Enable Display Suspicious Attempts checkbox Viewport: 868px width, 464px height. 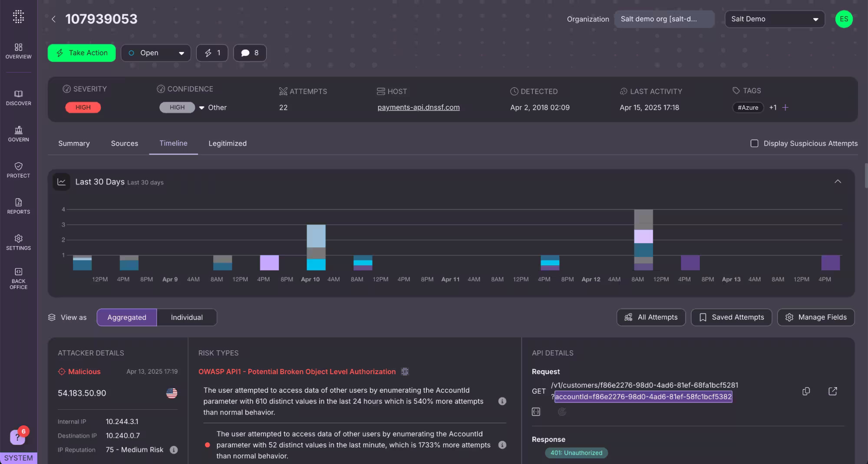tap(754, 143)
